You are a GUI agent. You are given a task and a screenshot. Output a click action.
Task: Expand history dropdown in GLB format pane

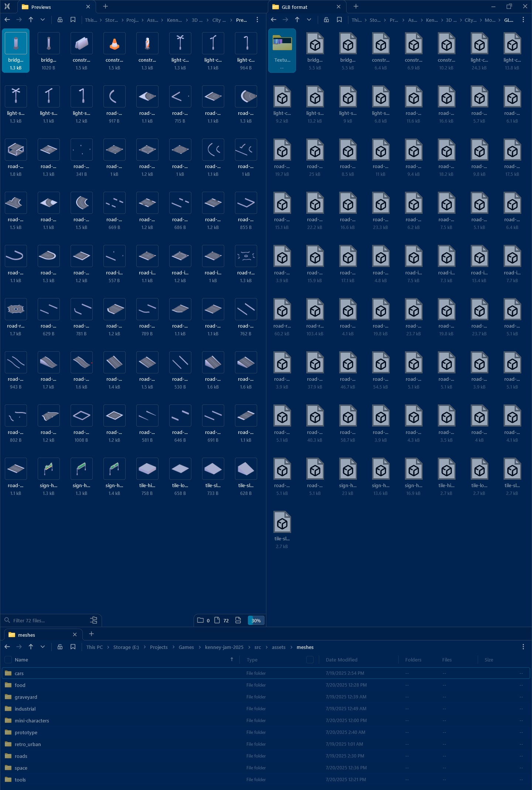(309, 20)
